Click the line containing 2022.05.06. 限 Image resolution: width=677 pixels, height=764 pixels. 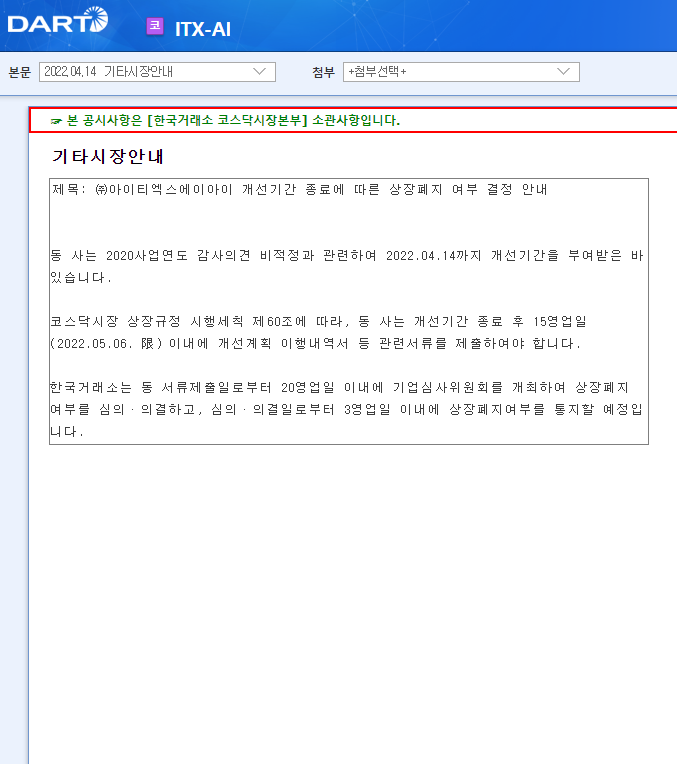[315, 344]
